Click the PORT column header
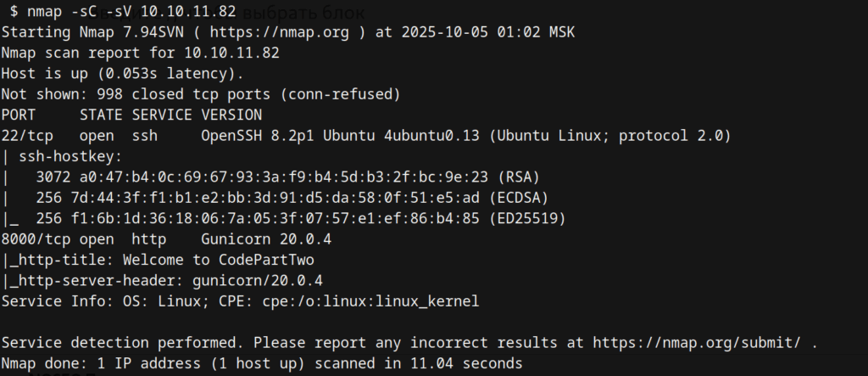 click(19, 115)
